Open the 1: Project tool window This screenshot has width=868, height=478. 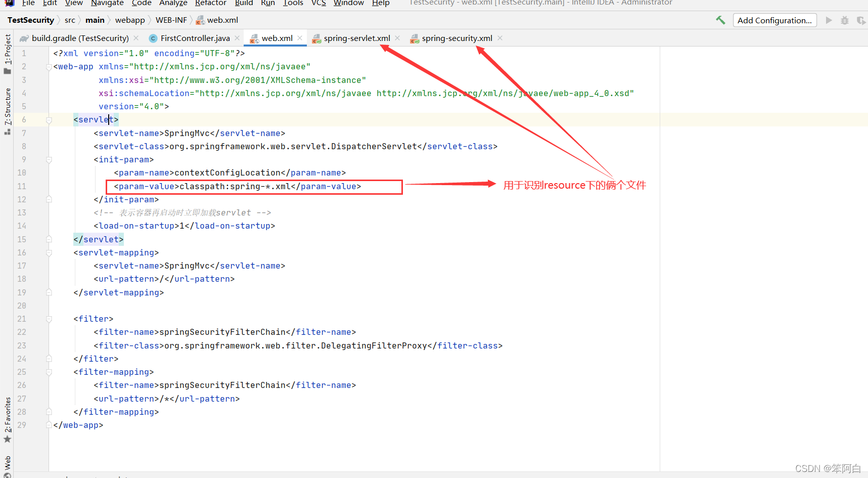pyautogui.click(x=7, y=54)
